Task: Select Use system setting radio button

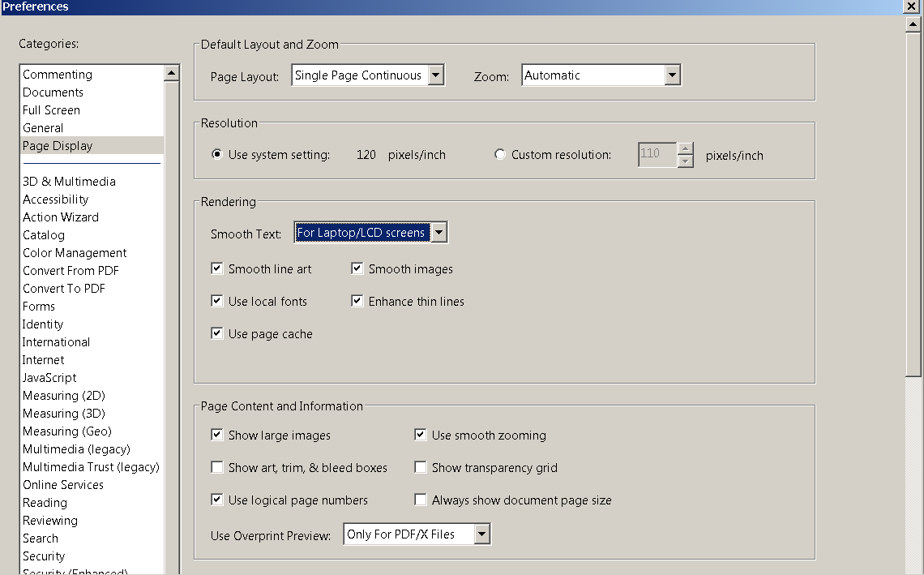Action: coord(217,155)
